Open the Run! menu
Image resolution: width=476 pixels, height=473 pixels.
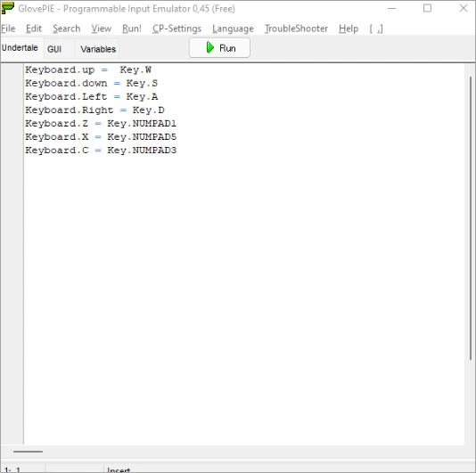132,29
